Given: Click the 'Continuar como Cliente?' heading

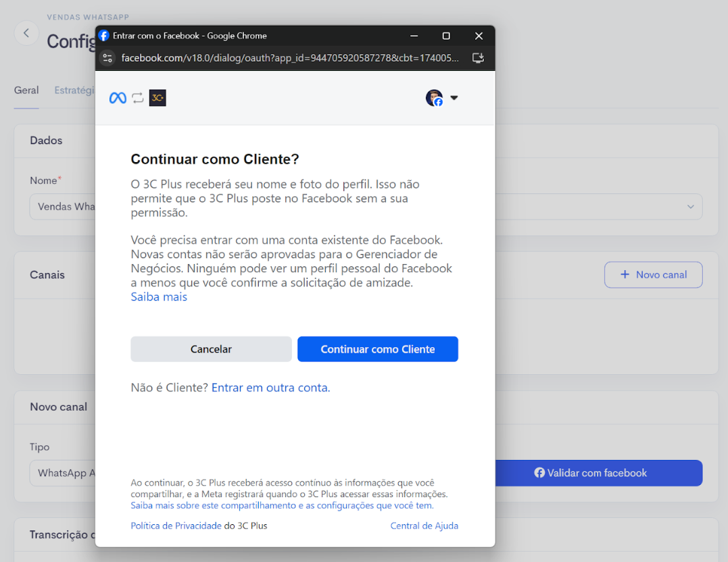Looking at the screenshot, I should [x=214, y=159].
